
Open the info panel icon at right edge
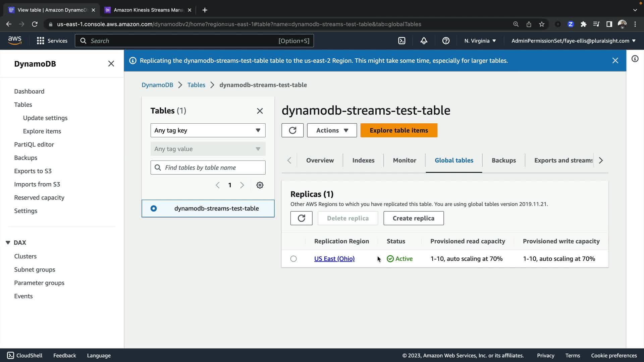[635, 59]
